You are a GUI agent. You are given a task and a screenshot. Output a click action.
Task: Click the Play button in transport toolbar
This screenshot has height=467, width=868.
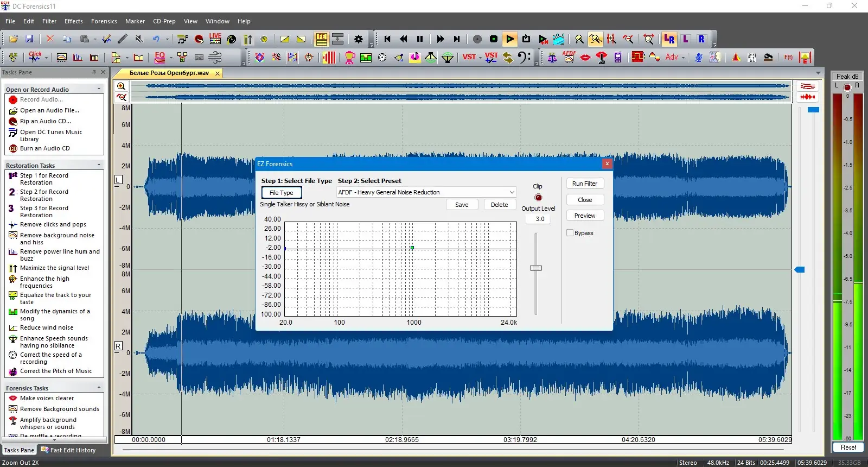click(510, 39)
